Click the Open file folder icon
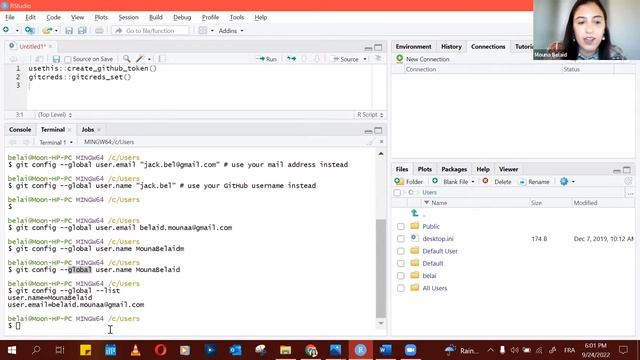This screenshot has height=360, width=640. click(x=47, y=31)
